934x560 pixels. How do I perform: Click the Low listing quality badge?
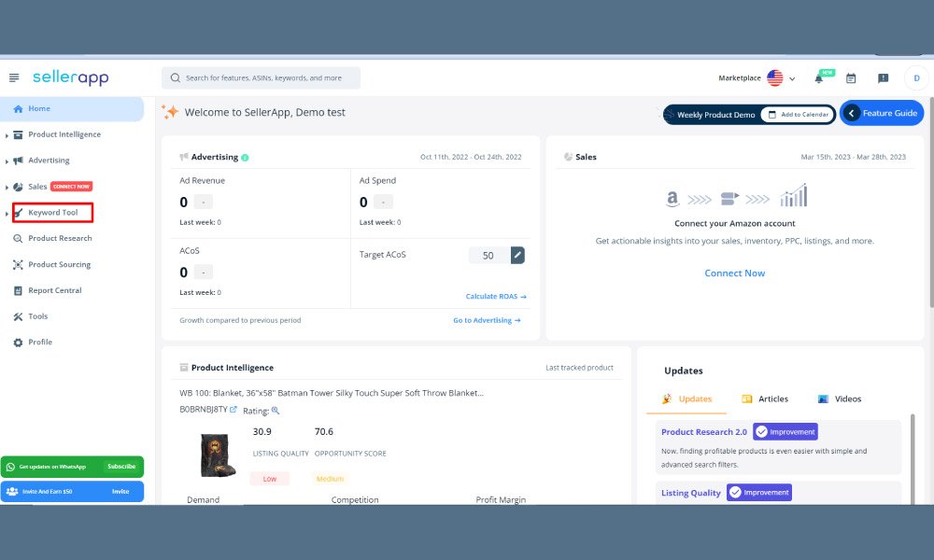coord(270,479)
